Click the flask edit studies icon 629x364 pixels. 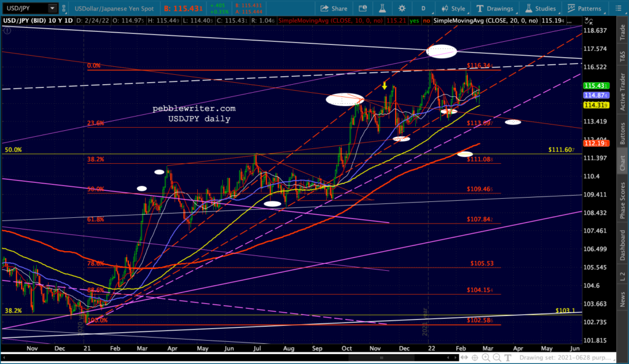382,9
